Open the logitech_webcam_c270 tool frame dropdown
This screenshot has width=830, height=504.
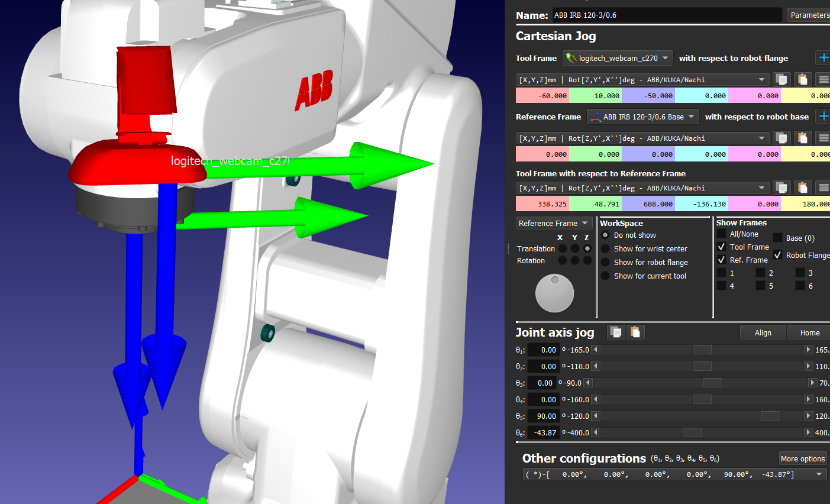coord(618,58)
